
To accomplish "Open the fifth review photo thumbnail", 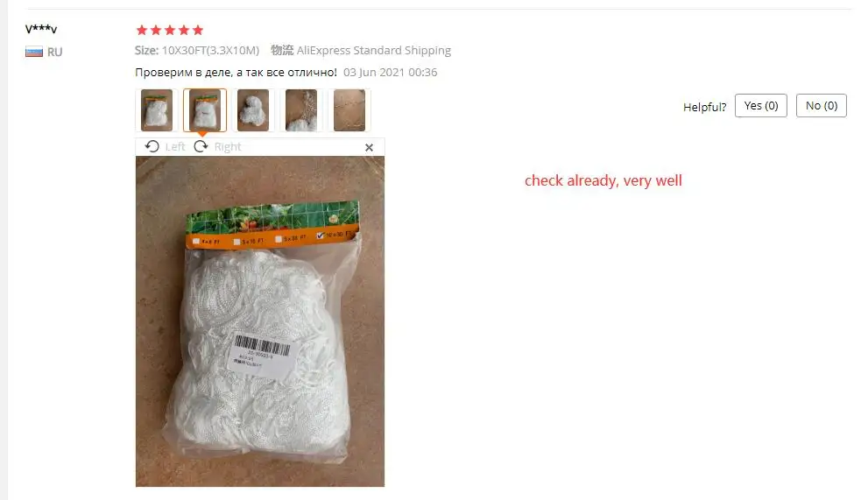I will coord(349,110).
